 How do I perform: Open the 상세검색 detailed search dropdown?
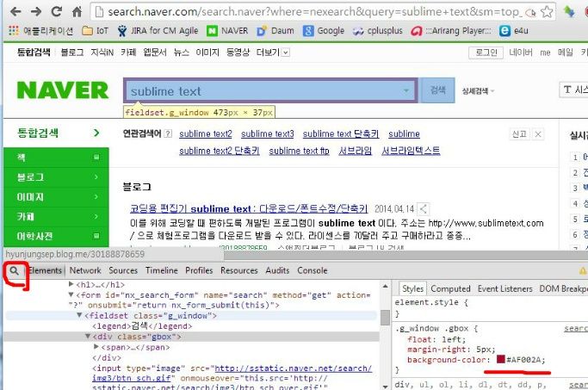point(478,91)
